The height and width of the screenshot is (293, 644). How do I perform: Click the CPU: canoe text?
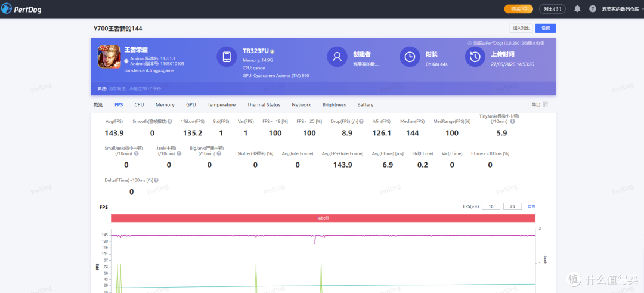click(253, 68)
